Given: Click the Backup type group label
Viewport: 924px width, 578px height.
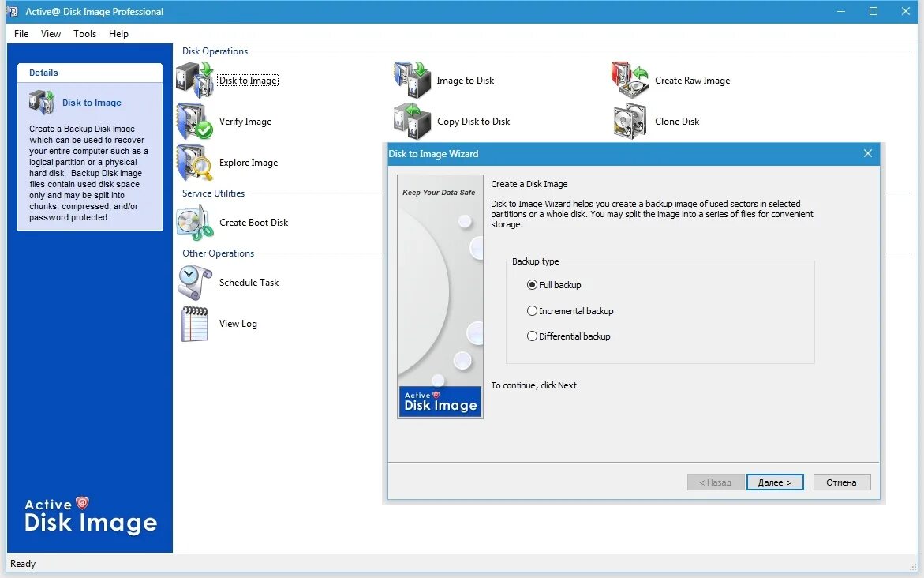Looking at the screenshot, I should [535, 261].
